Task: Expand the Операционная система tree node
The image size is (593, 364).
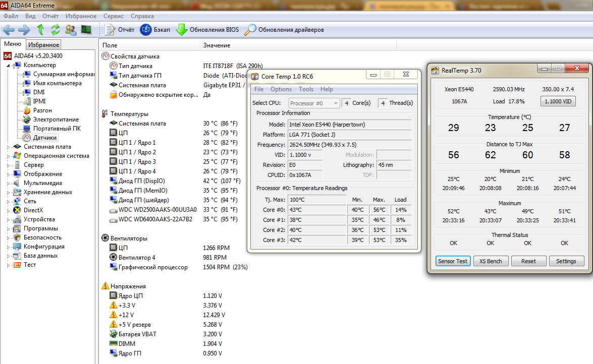Action: click(x=9, y=156)
